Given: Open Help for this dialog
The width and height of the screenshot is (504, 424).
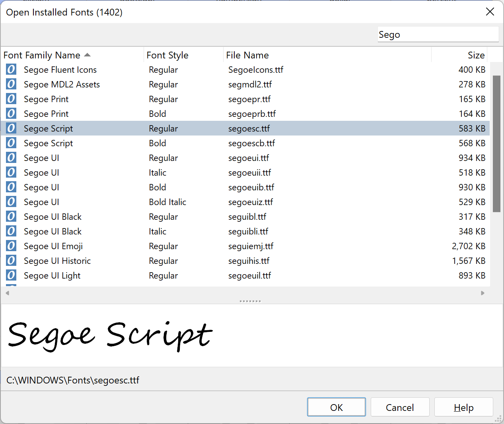Looking at the screenshot, I should pyautogui.click(x=463, y=407).
